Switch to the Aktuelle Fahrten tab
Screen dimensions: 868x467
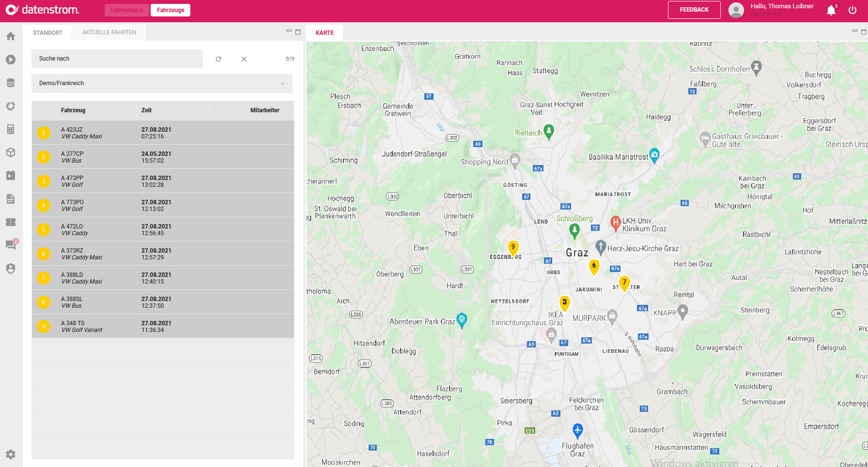click(x=108, y=32)
